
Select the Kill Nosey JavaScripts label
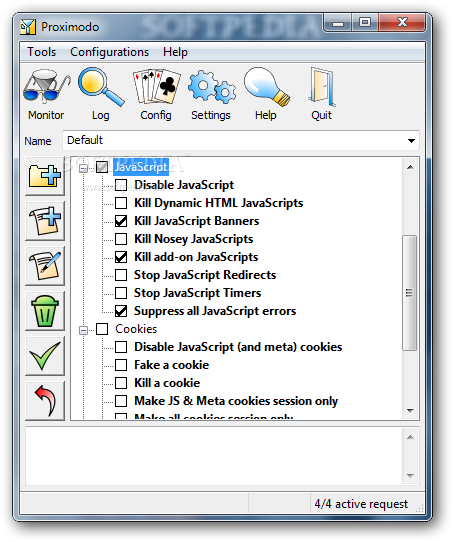[194, 239]
